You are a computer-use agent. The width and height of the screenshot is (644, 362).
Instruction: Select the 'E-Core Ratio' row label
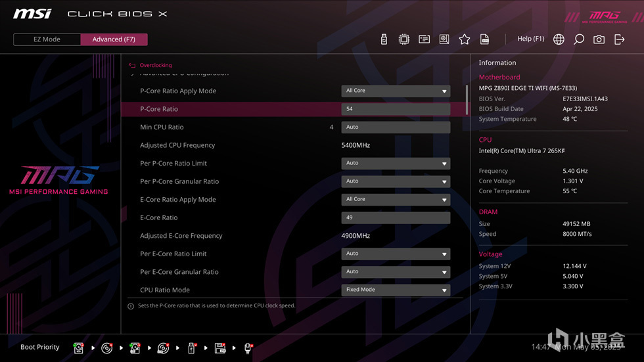tap(159, 217)
